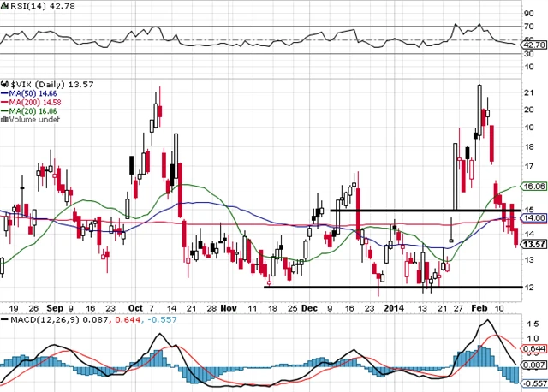Click the 21 level on the price axis

coord(530,92)
